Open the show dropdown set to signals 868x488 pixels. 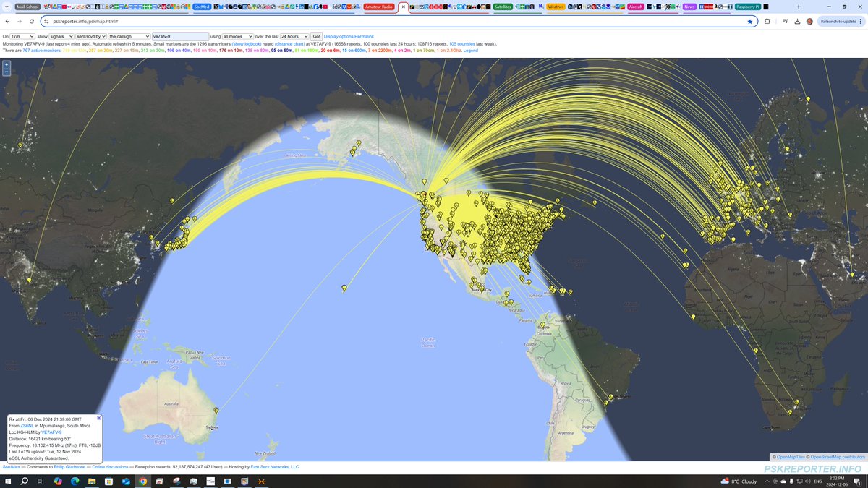[61, 36]
